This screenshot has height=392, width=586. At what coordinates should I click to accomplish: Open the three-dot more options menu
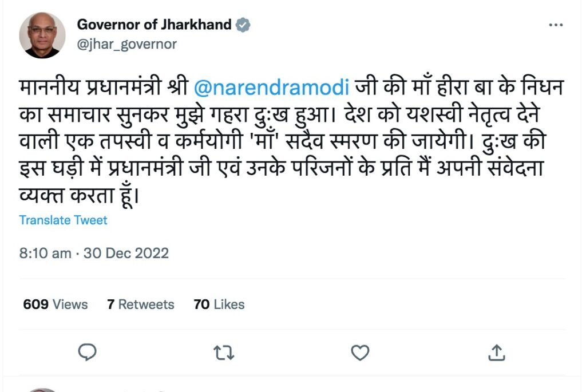556,25
